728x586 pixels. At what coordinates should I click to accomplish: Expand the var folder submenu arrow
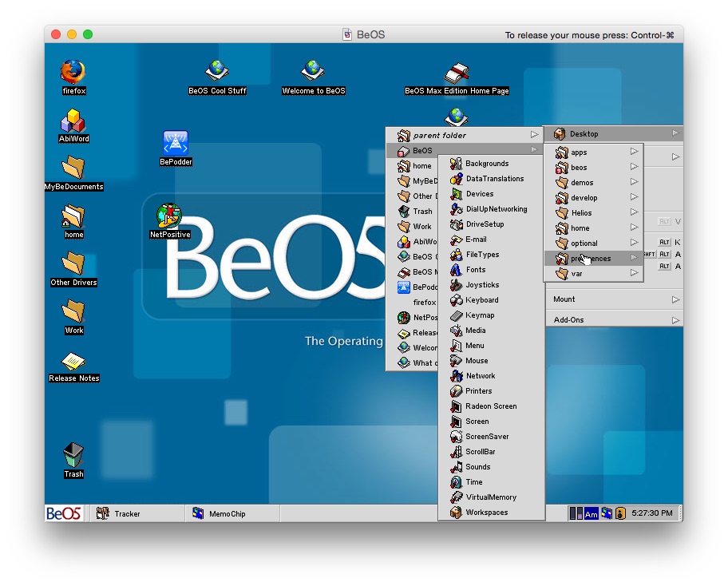(x=635, y=273)
